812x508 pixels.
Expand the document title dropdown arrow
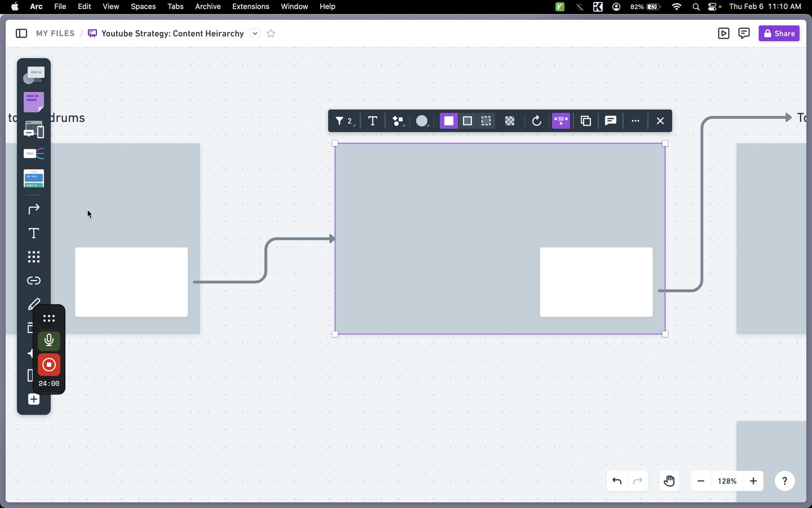click(x=255, y=34)
